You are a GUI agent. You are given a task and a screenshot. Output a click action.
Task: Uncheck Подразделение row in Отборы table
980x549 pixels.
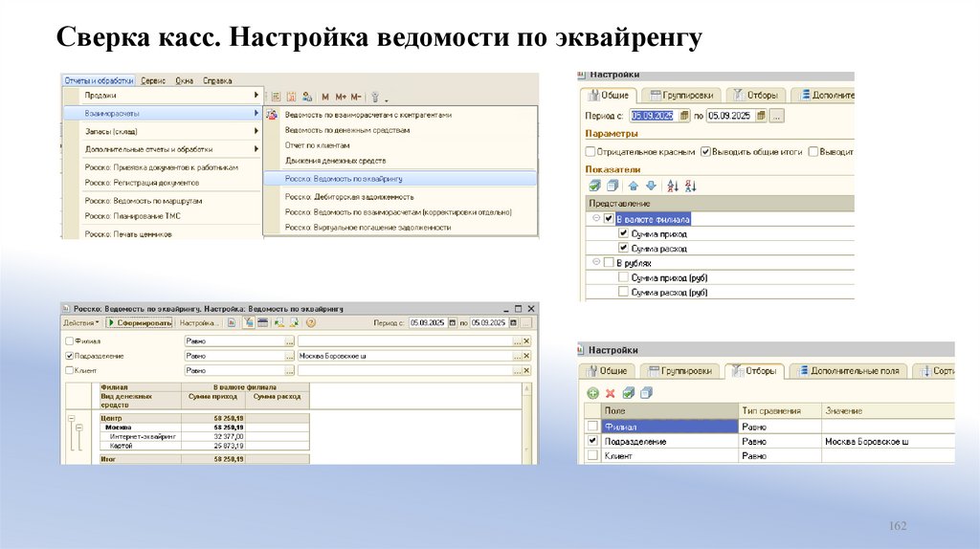(592, 441)
